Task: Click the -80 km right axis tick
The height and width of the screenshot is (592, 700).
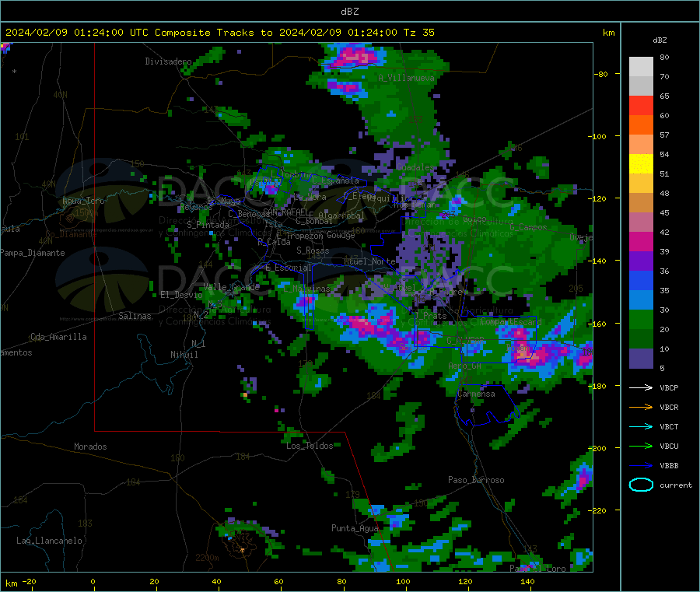Action: click(x=601, y=74)
